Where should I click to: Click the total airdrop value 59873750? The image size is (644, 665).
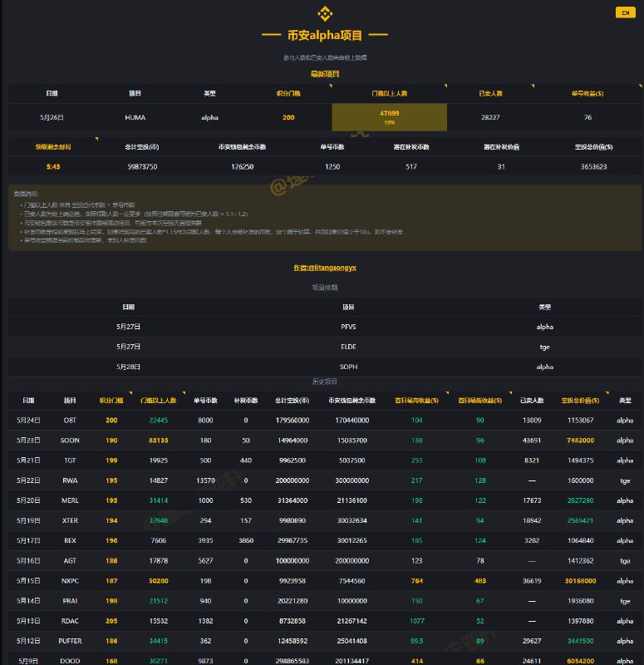pyautogui.click(x=142, y=167)
